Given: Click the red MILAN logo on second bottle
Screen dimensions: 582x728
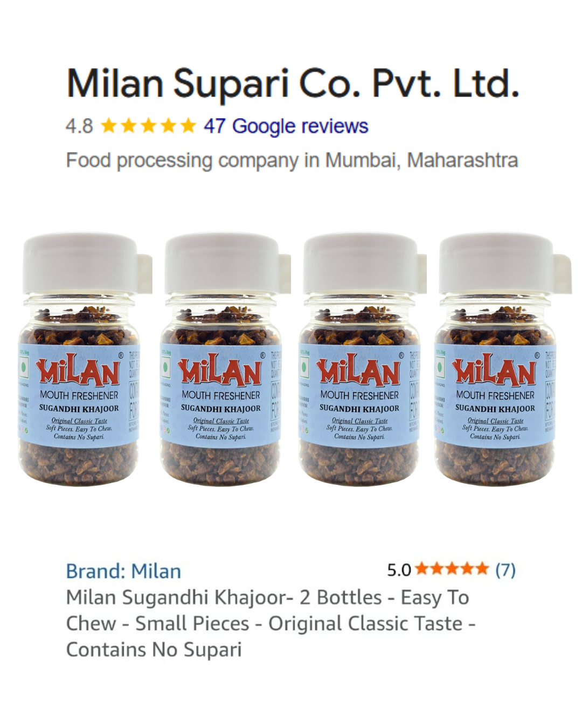Looking at the screenshot, I should point(220,370).
